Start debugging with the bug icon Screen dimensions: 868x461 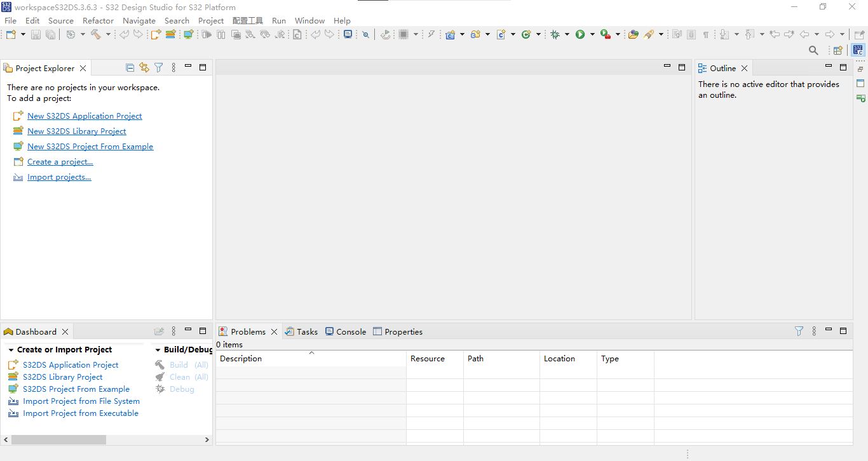pos(555,34)
